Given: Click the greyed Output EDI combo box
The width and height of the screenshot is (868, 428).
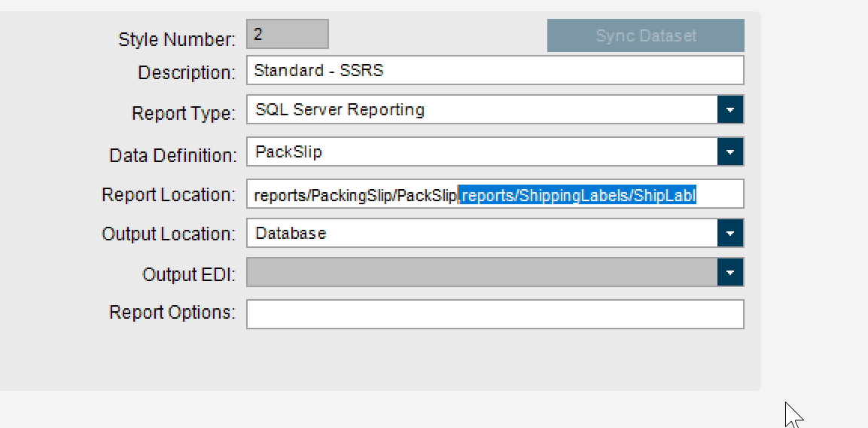Looking at the screenshot, I should 482,272.
